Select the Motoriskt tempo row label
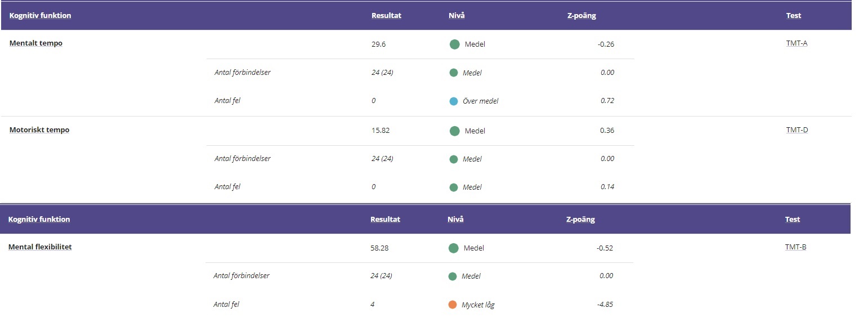 [x=39, y=130]
